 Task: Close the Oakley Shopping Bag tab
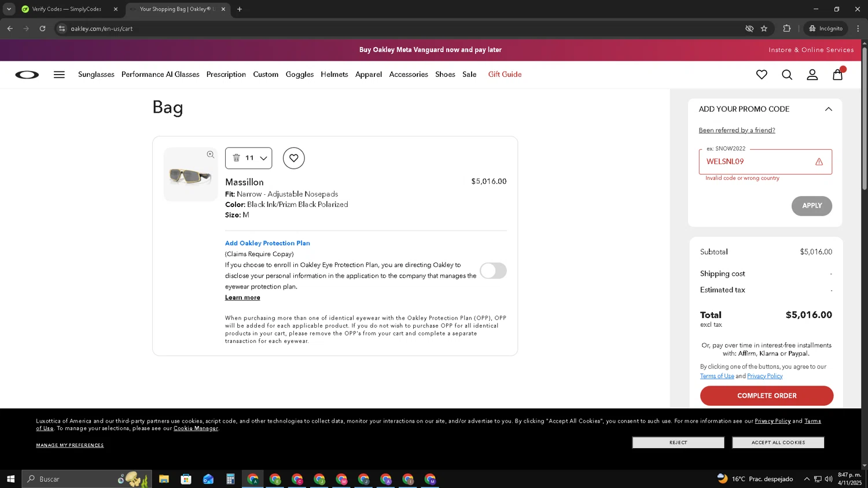pos(223,9)
